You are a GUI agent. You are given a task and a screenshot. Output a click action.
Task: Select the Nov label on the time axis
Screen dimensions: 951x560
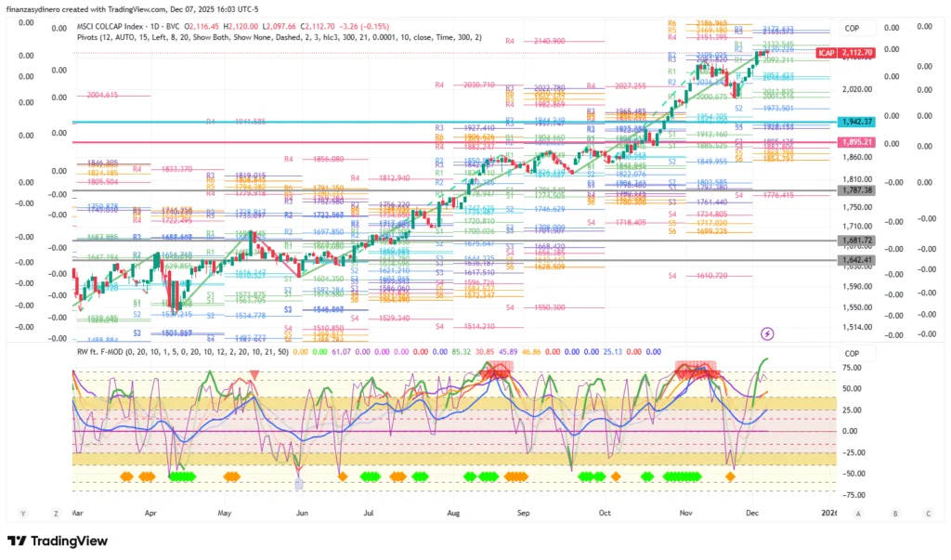pos(685,513)
